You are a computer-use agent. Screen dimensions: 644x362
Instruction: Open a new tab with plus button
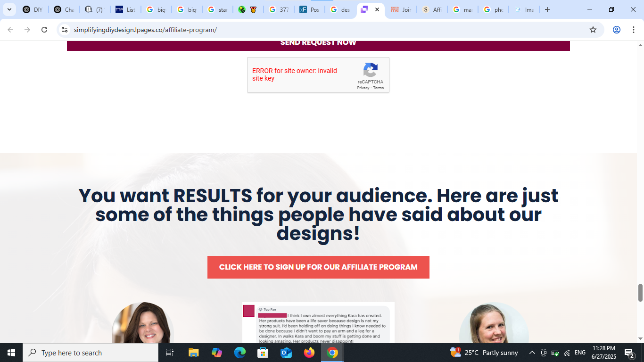(x=547, y=9)
